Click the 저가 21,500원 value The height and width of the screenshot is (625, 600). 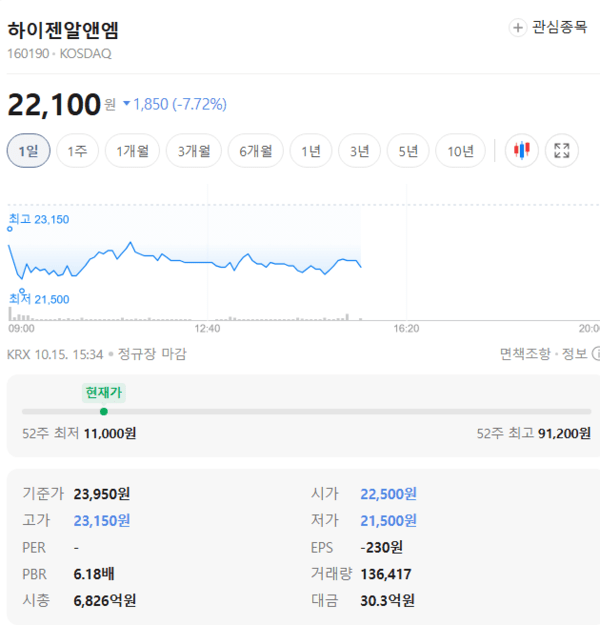coord(388,521)
